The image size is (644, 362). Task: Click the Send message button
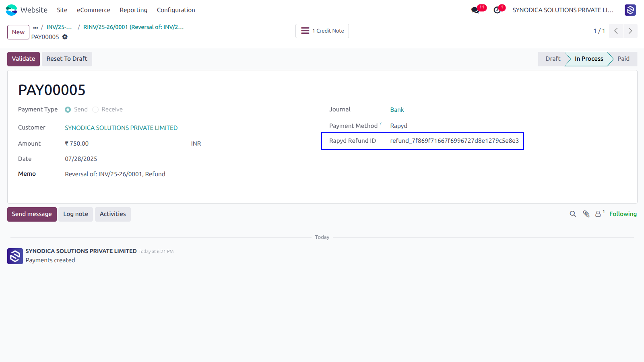point(32,214)
